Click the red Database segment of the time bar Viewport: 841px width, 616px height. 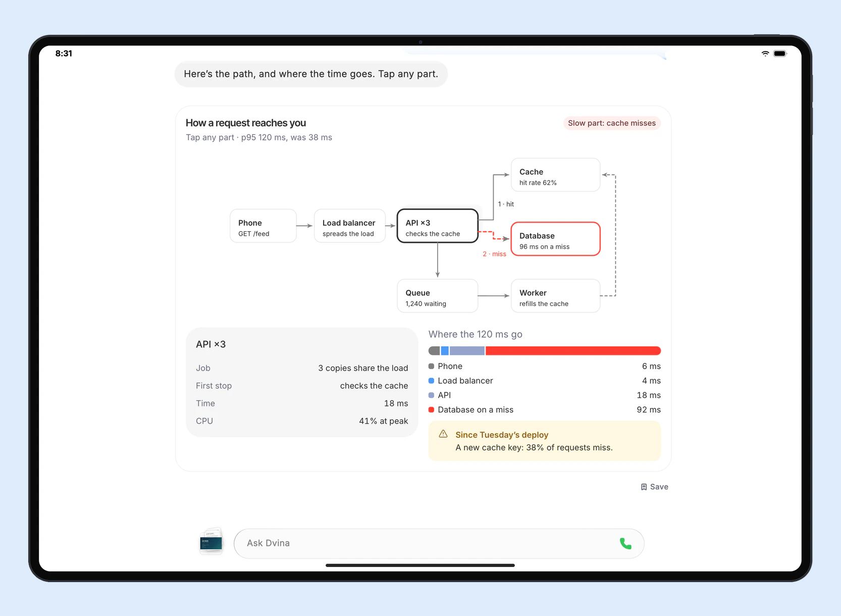[x=573, y=351]
